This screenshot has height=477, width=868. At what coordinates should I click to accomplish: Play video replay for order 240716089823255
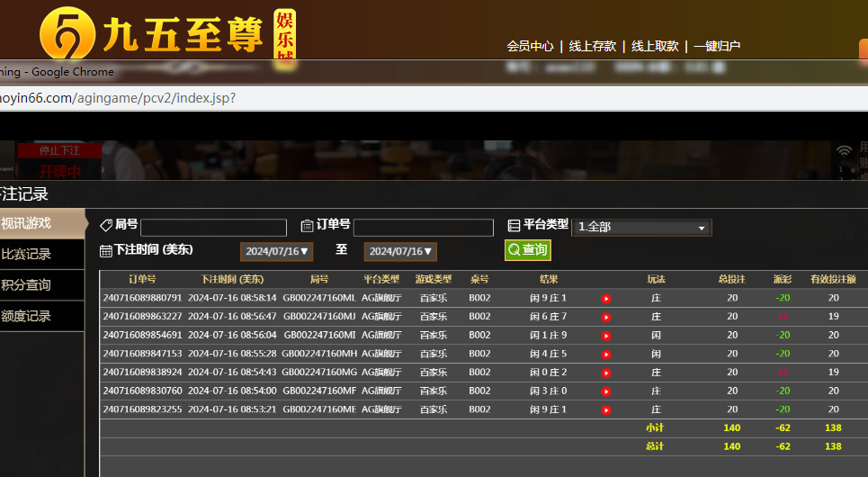click(606, 410)
